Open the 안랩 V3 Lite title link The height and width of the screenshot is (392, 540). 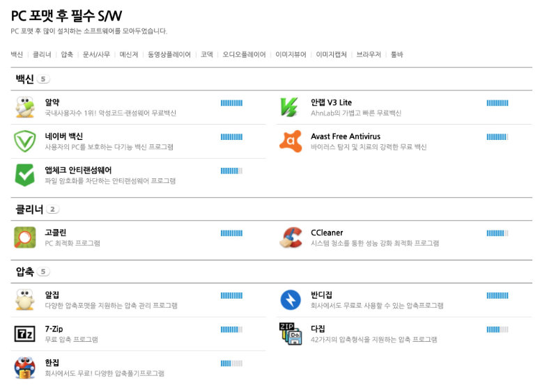click(331, 102)
